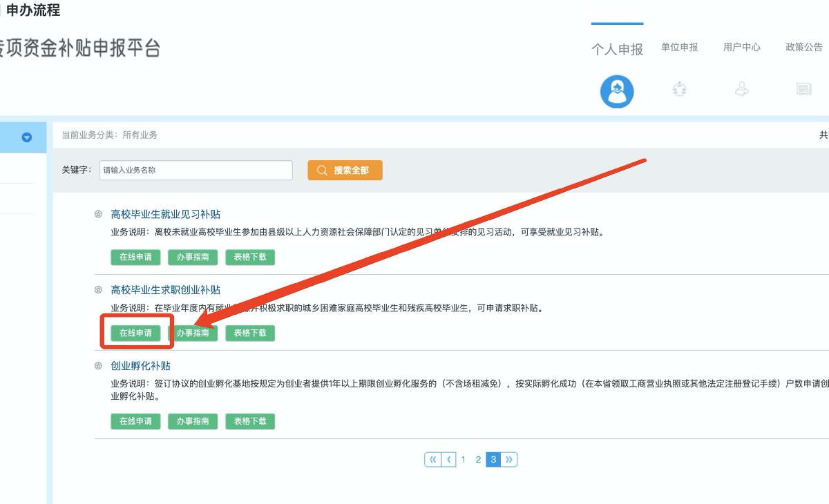Open the 用户中心 tab

tap(742, 47)
